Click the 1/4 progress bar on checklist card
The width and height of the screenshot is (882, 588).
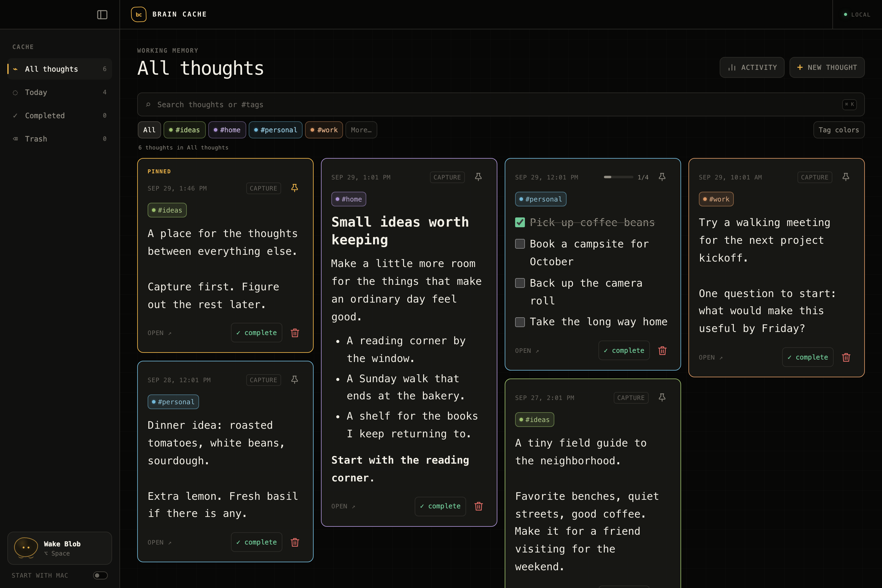(x=618, y=177)
